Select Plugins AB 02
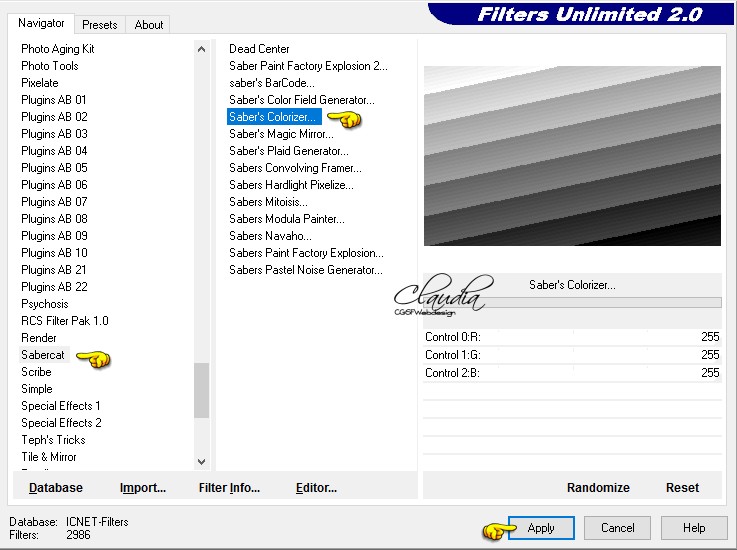 (x=54, y=117)
